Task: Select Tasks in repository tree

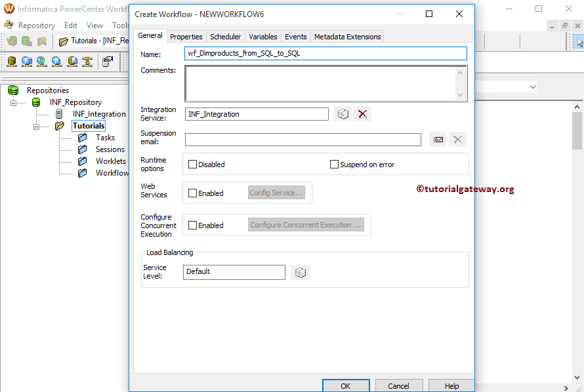Action: (x=105, y=138)
